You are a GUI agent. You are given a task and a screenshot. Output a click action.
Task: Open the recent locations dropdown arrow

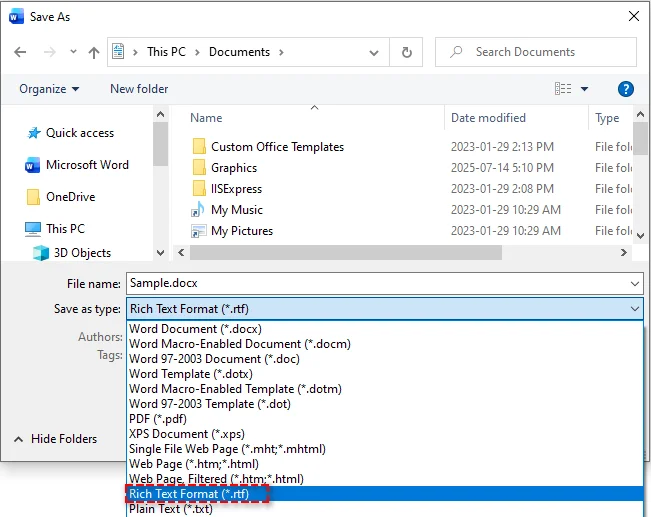[x=73, y=52]
